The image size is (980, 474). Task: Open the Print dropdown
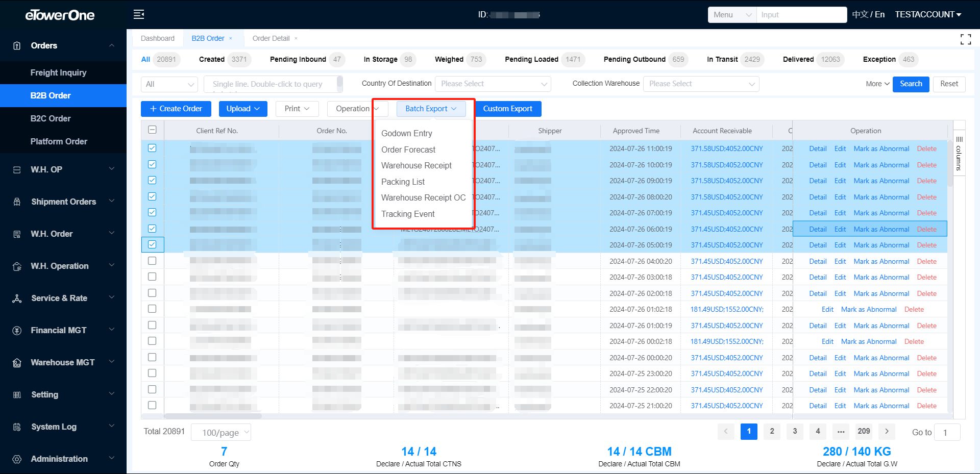click(297, 109)
